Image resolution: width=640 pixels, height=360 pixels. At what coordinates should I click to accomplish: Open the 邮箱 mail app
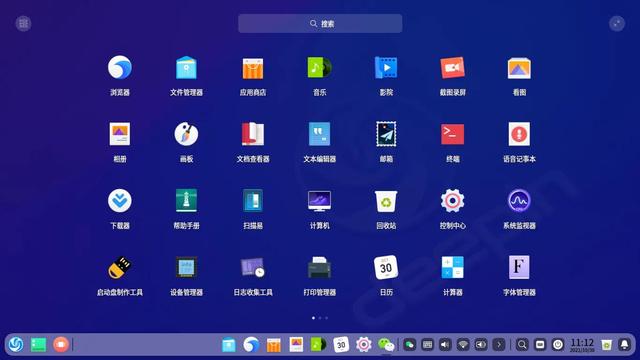386,134
